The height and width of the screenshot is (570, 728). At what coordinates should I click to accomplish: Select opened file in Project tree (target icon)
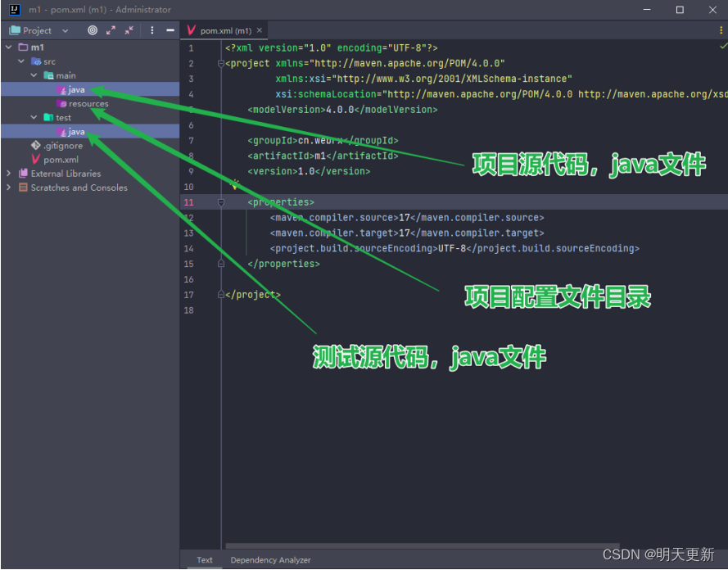click(93, 30)
